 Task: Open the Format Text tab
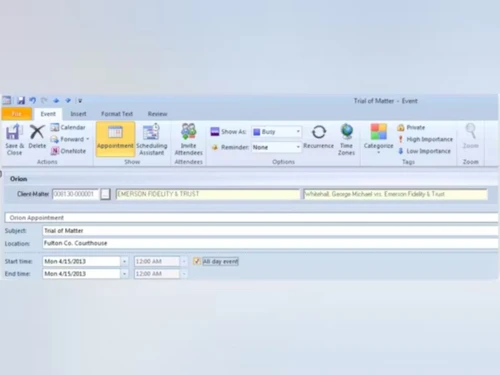coord(117,114)
